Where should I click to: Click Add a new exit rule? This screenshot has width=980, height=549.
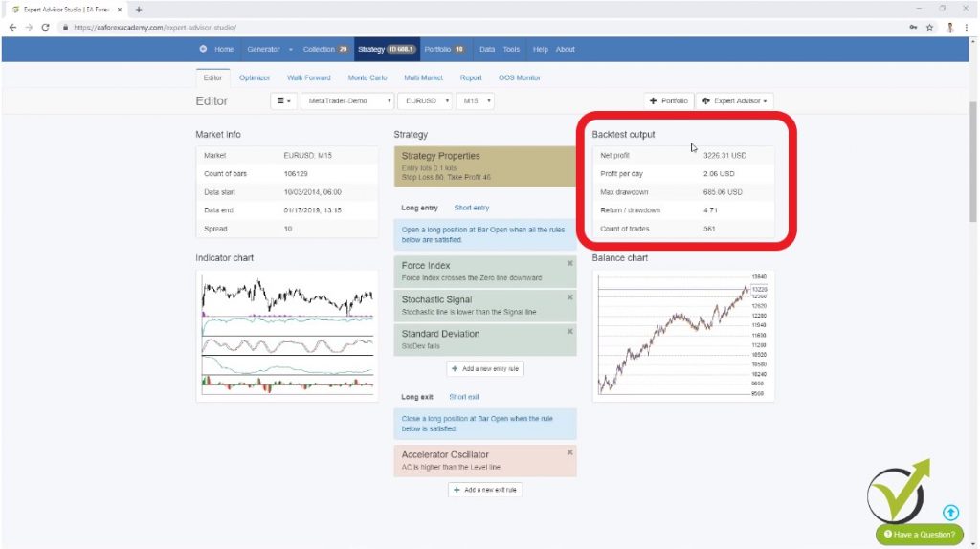tap(485, 490)
